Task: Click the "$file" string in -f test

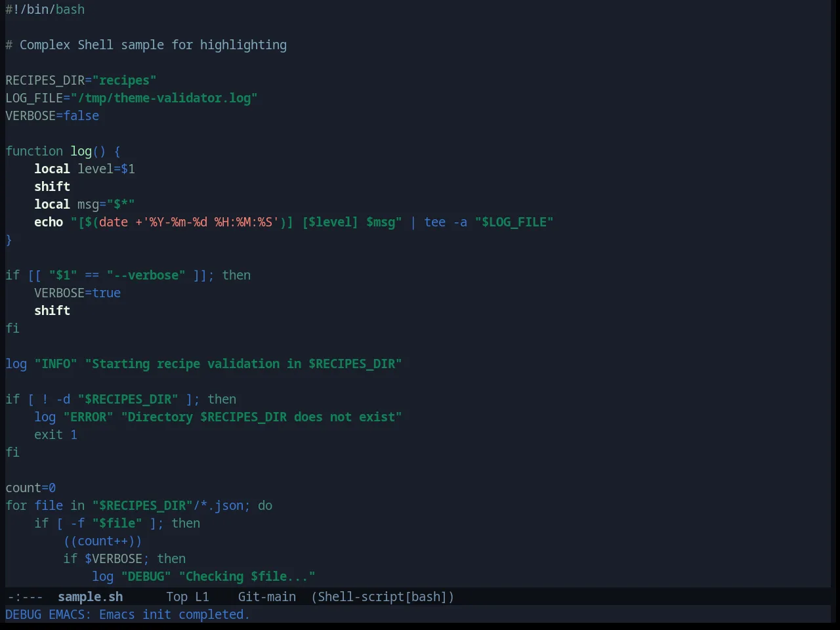Action: (117, 523)
